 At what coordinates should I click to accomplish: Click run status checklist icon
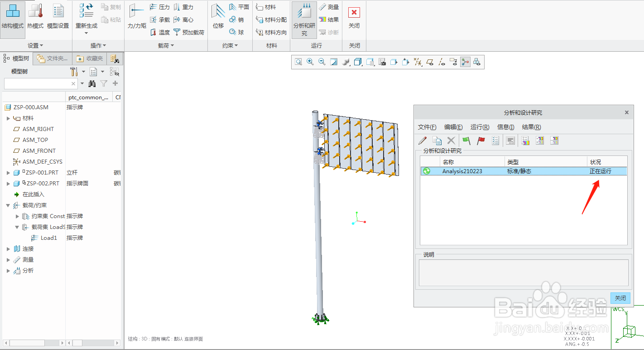(x=495, y=141)
